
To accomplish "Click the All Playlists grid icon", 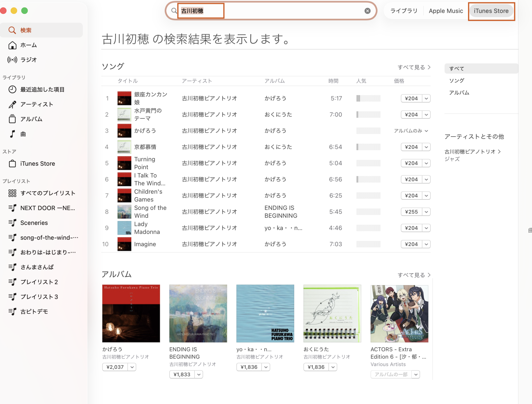I will click(12, 193).
